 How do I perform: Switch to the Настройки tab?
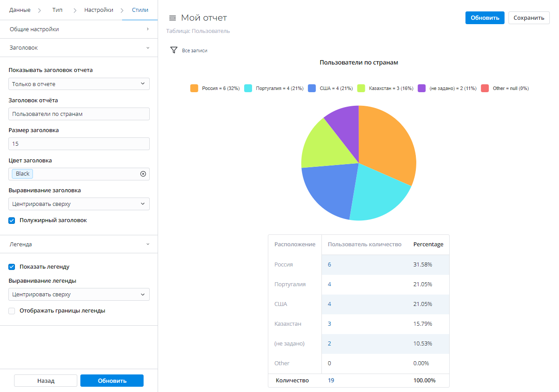pyautogui.click(x=98, y=10)
